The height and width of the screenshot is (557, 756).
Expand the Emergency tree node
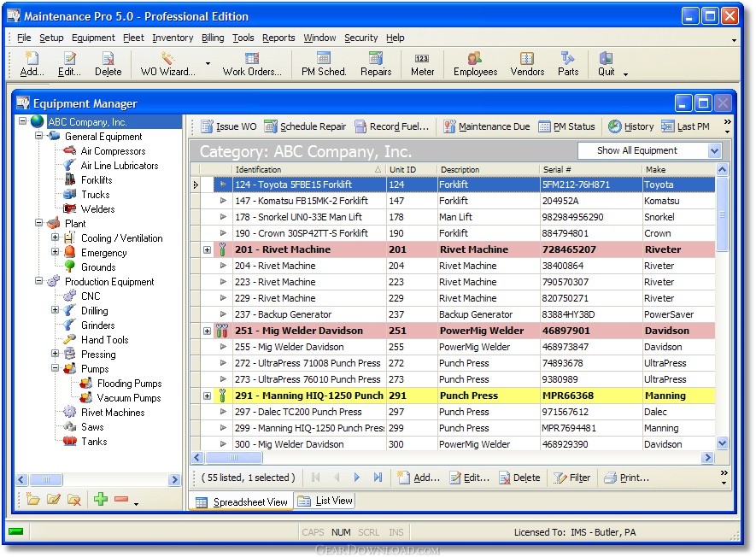pos(55,252)
